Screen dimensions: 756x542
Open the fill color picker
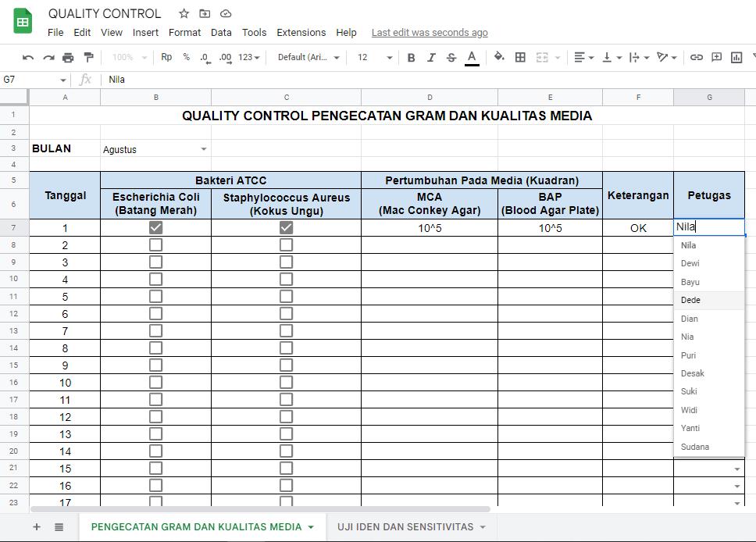point(500,57)
